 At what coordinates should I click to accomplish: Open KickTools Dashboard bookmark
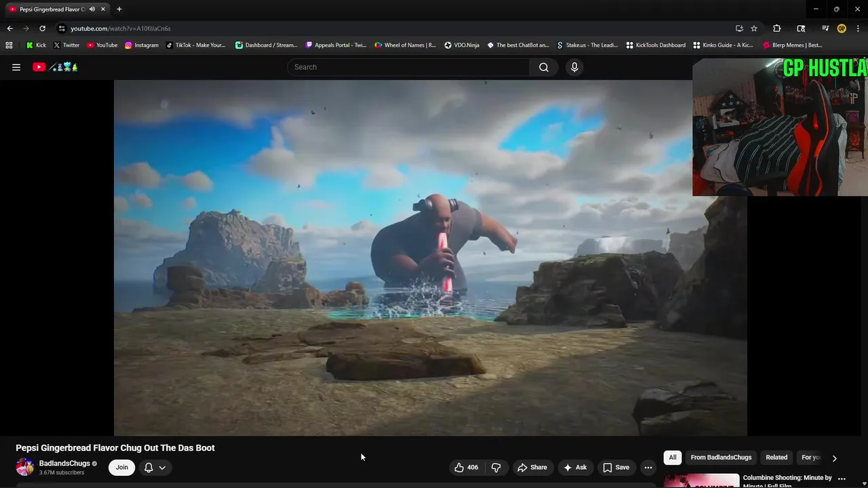point(656,45)
